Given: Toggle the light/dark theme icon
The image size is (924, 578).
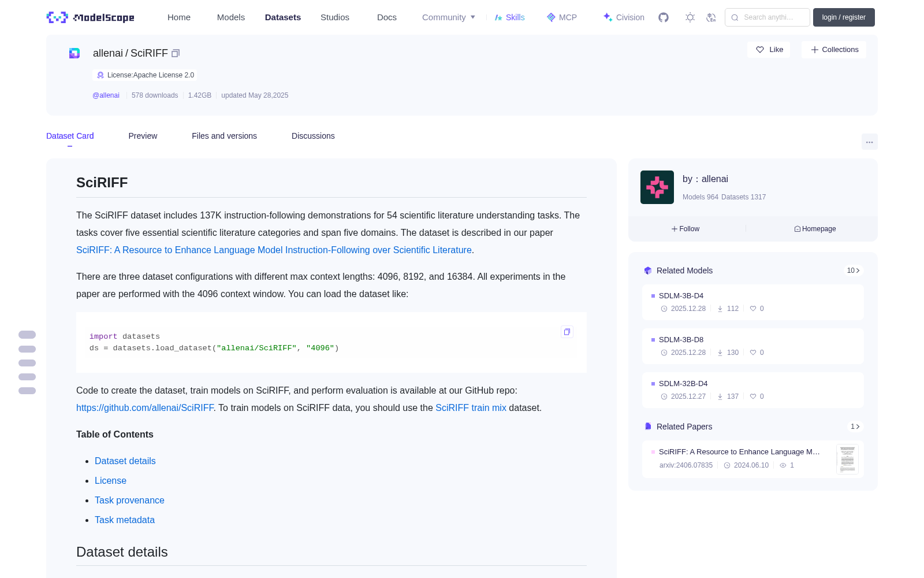Looking at the screenshot, I should [690, 17].
